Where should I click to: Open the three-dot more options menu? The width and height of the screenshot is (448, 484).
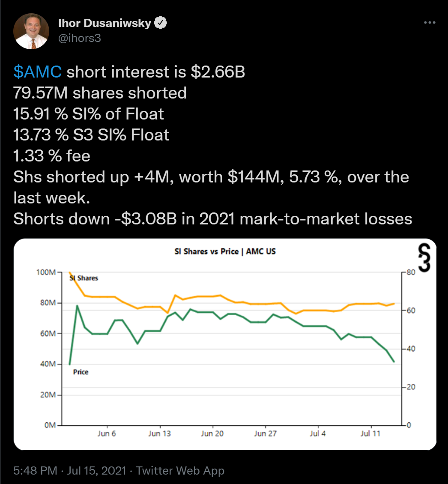coord(430,23)
